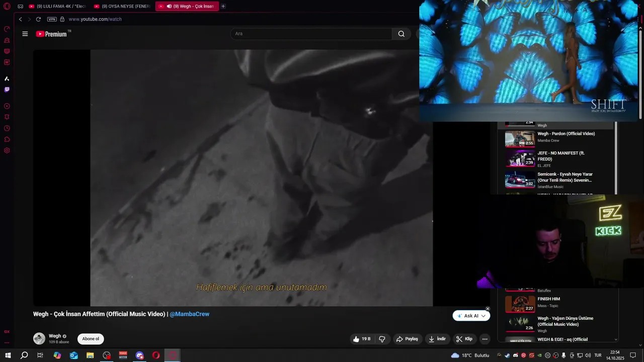Open Outlook from the taskbar
The image size is (644, 362).
[74, 355]
